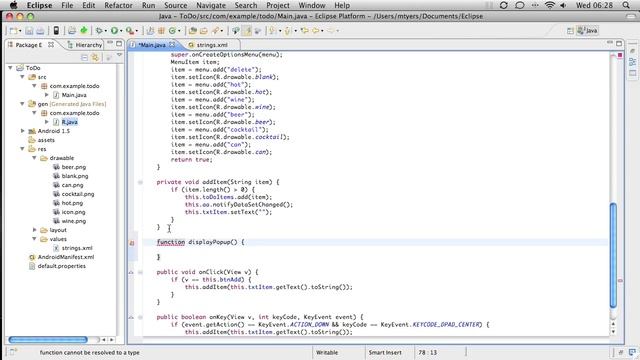Toggle Mark Occurrences highlighter icon
640x360 pixels.
pyautogui.click(x=247, y=31)
